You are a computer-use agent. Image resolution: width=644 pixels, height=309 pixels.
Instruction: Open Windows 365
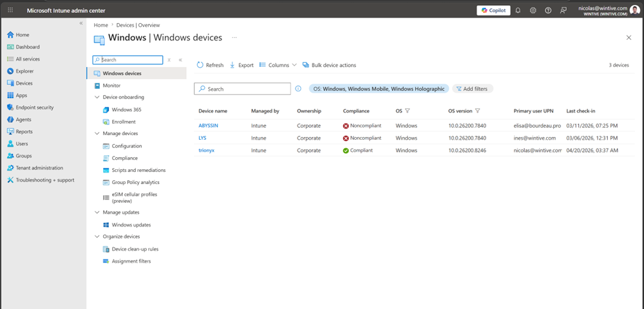coord(126,109)
